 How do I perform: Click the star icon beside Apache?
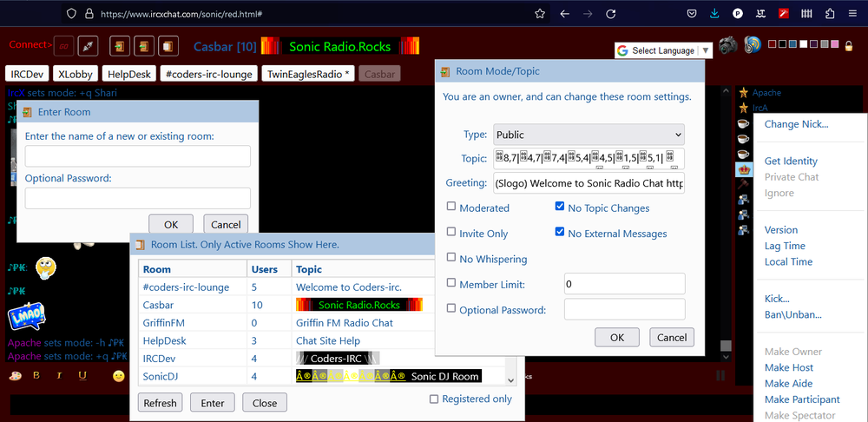[744, 93]
